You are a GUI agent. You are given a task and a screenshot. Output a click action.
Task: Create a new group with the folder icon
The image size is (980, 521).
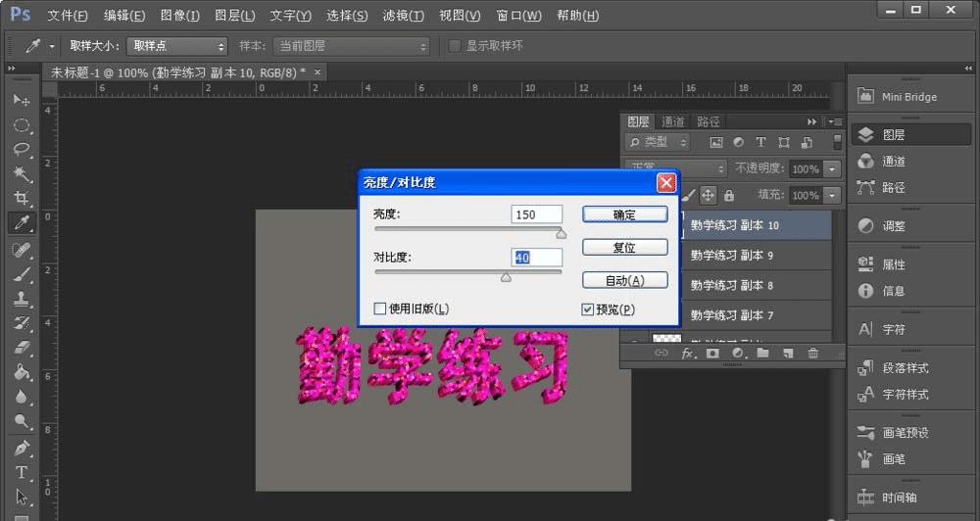(761, 353)
